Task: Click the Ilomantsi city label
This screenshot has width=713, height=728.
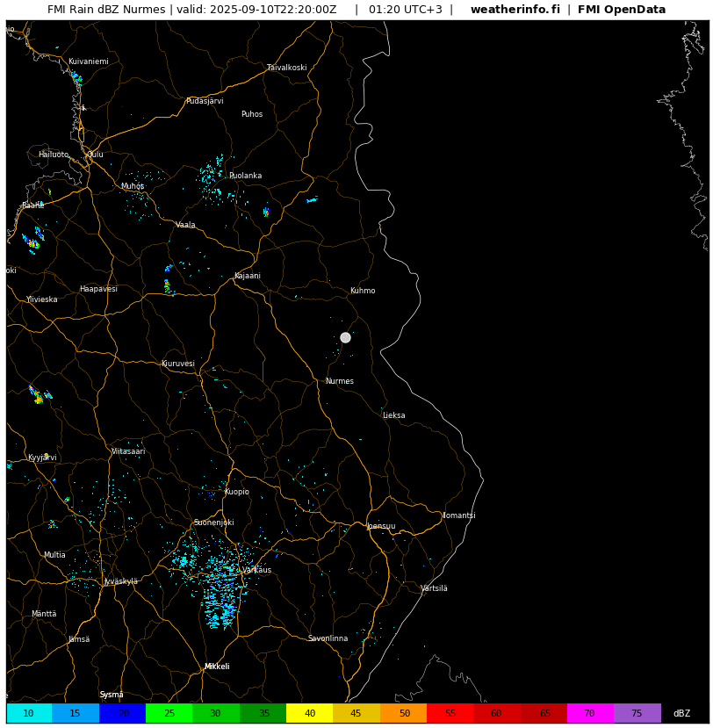Action: 459,515
